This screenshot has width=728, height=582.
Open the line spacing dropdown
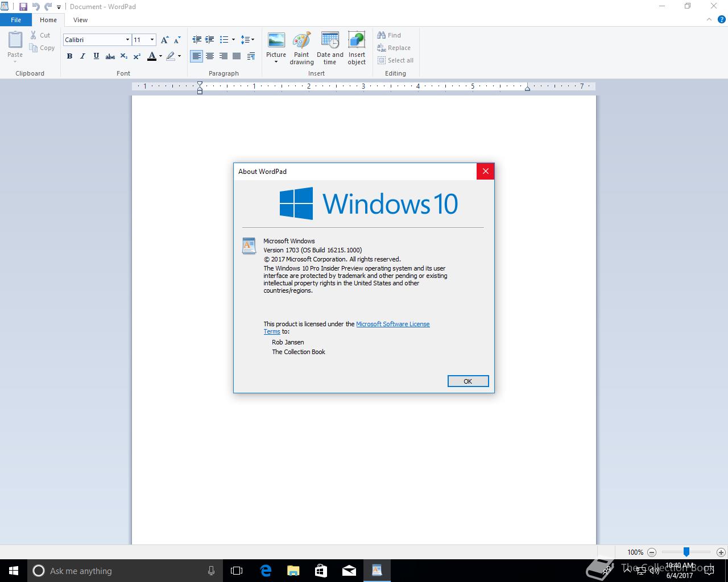(x=247, y=40)
